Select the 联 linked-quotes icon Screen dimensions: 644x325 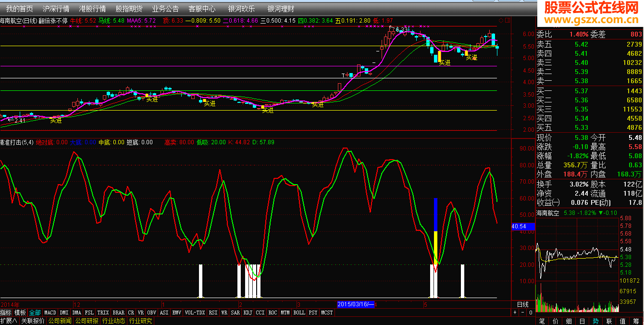609,321
